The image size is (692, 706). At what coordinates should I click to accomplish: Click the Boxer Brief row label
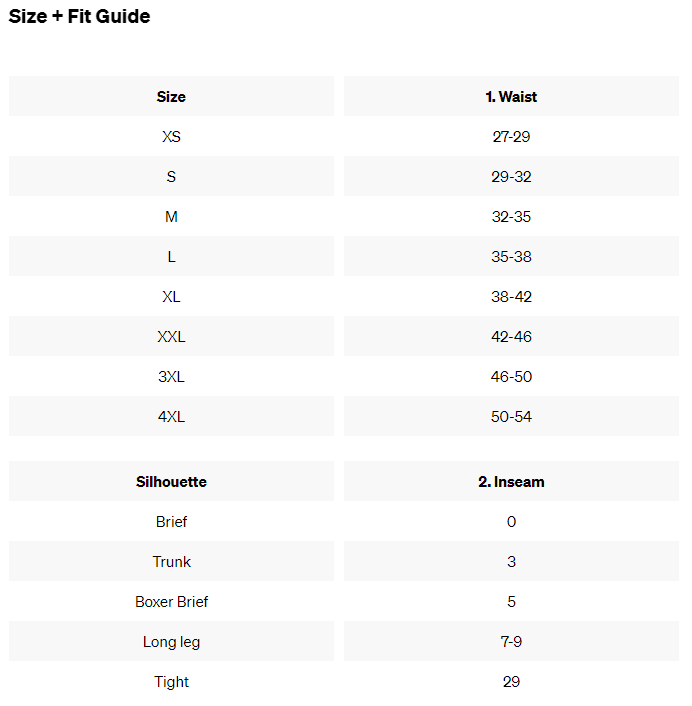coord(171,602)
